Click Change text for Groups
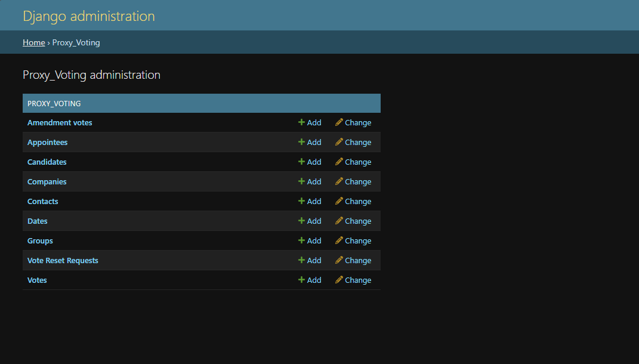The height and width of the screenshot is (364, 639). coord(358,241)
